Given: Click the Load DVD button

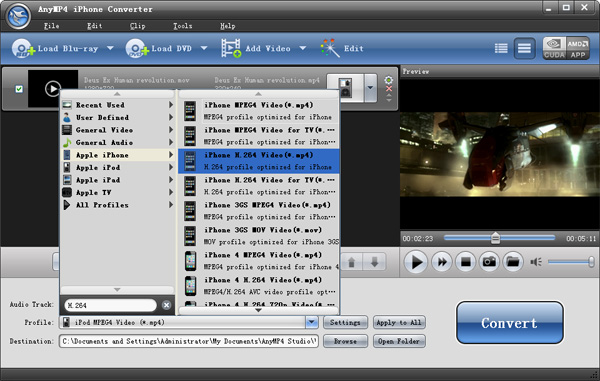Looking at the screenshot, I should pyautogui.click(x=160, y=49).
